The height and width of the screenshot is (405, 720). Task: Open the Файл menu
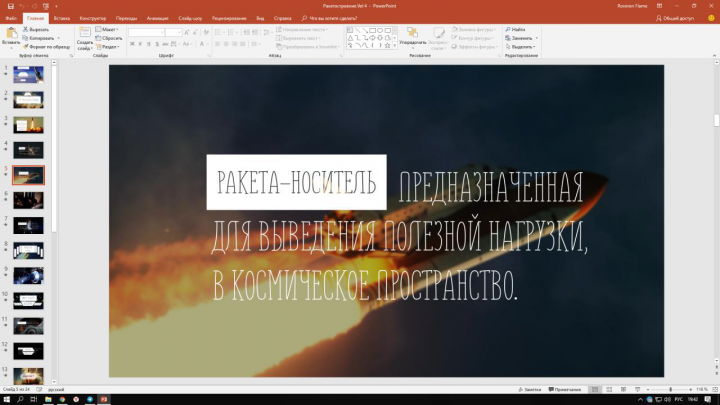(11, 18)
